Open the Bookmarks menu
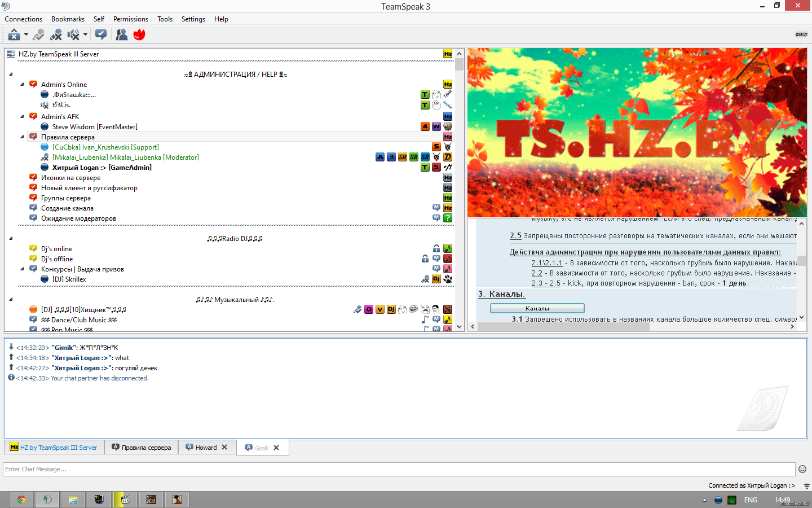This screenshot has width=812, height=508. (x=68, y=19)
